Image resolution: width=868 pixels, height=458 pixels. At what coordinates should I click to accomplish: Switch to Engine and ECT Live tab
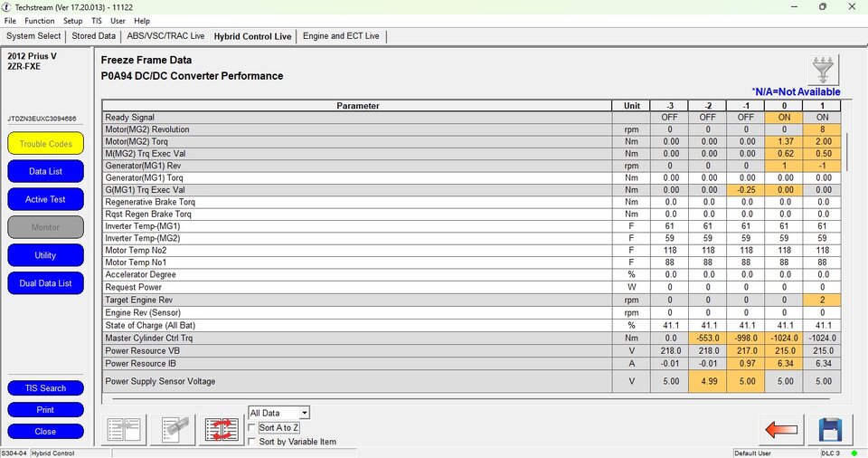point(341,36)
